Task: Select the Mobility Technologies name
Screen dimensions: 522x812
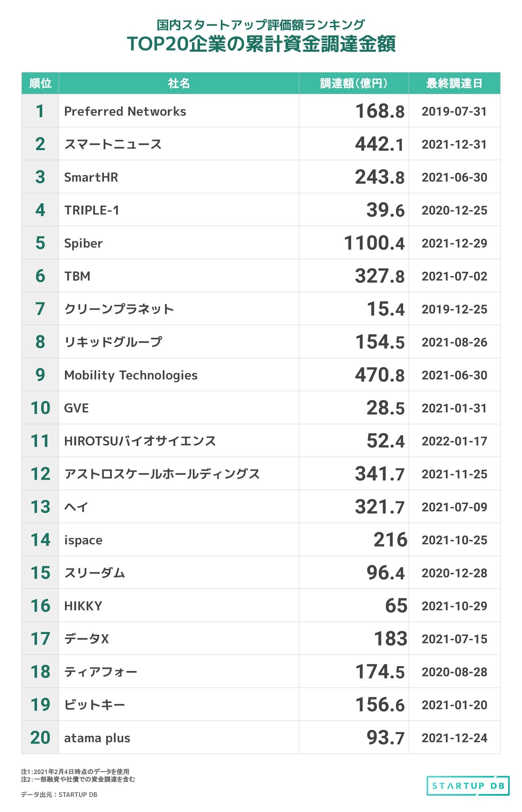Action: [x=131, y=375]
